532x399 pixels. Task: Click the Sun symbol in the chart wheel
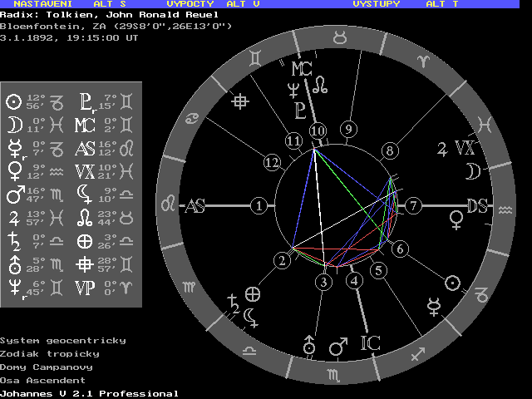point(454,283)
